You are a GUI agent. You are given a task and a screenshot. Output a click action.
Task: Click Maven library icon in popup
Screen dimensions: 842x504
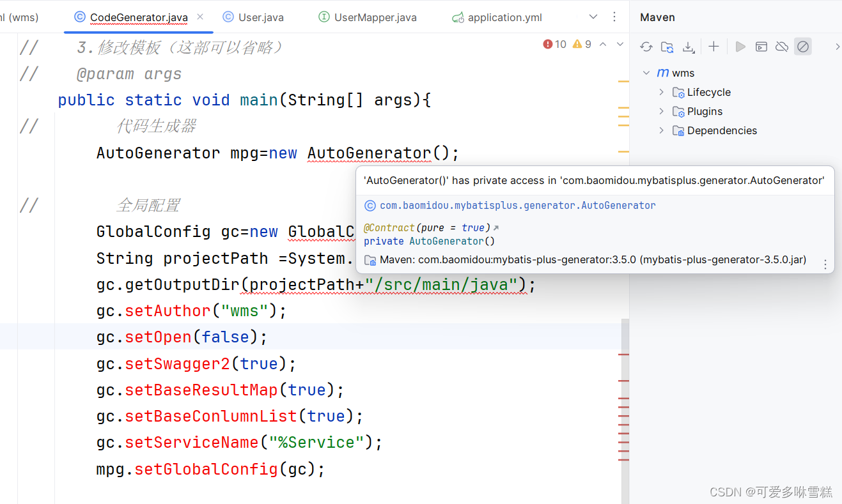(370, 260)
